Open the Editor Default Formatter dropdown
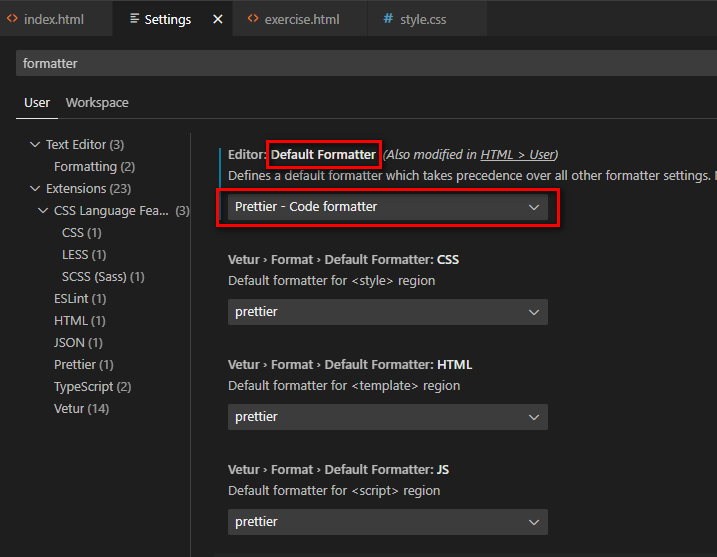This screenshot has width=717, height=557. tap(388, 207)
